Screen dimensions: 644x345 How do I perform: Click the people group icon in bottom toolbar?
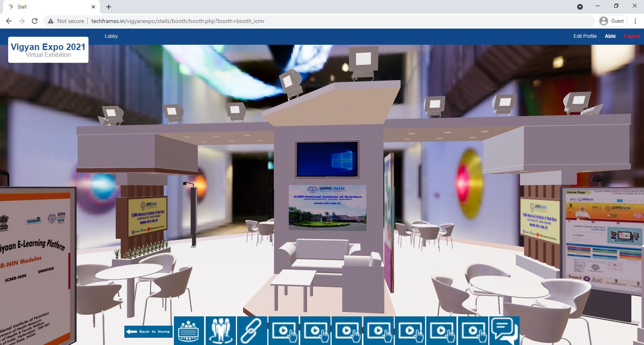coord(221,331)
